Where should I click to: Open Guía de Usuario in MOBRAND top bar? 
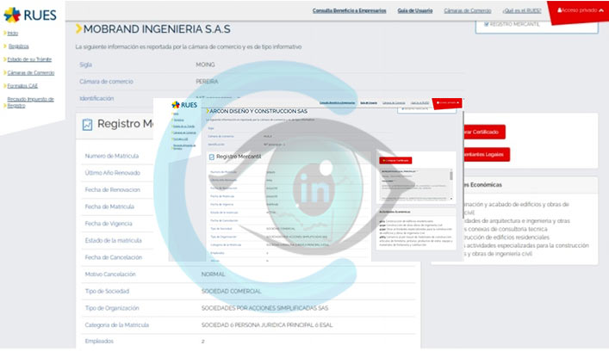click(x=415, y=10)
